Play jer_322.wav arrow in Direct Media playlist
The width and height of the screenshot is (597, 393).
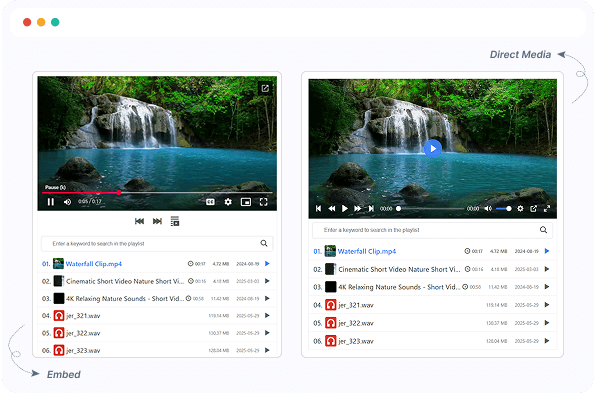pos(547,323)
